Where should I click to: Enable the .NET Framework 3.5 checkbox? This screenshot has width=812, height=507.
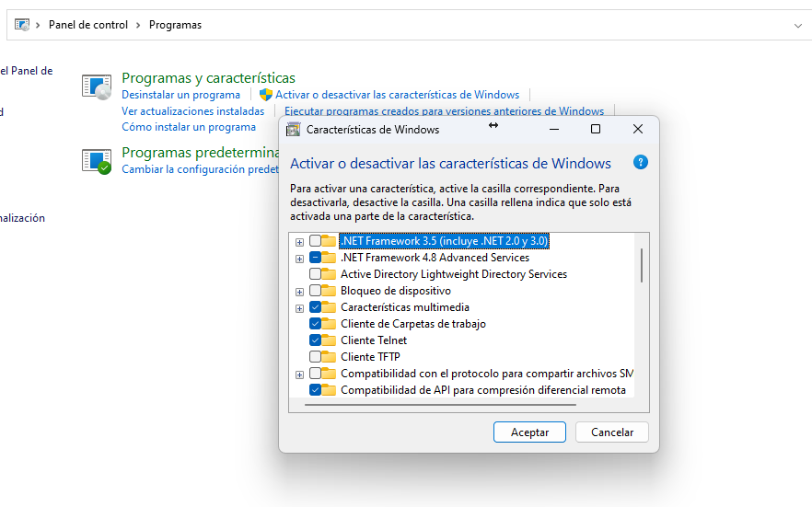point(315,240)
